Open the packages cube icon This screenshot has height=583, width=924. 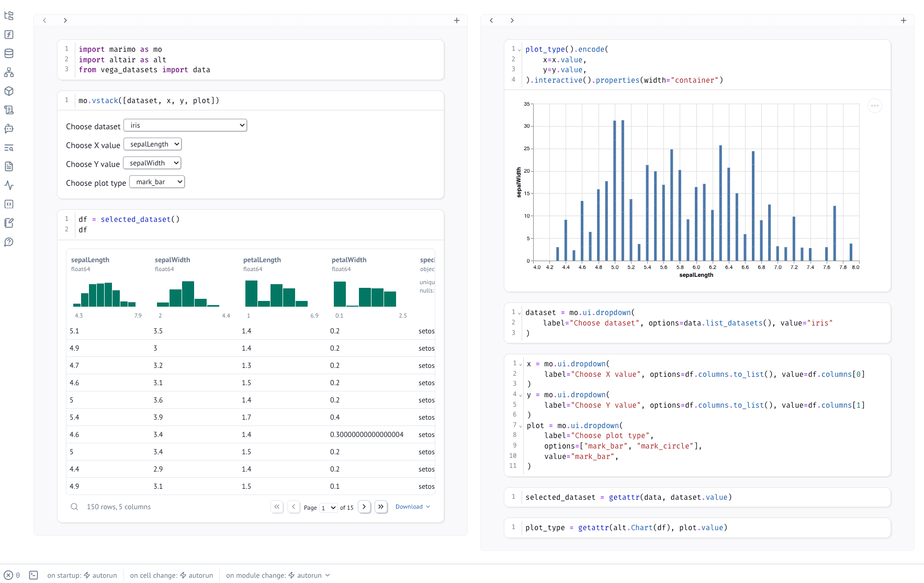(9, 91)
